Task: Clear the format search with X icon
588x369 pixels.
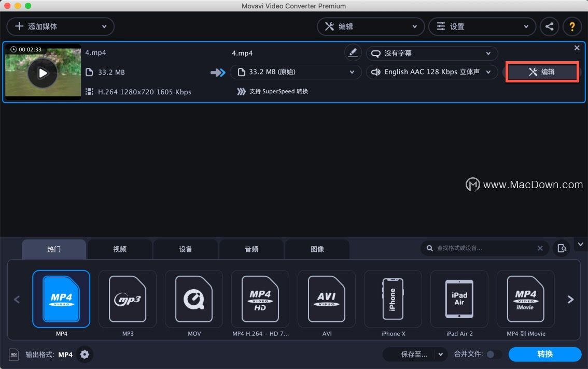Action: click(x=540, y=248)
